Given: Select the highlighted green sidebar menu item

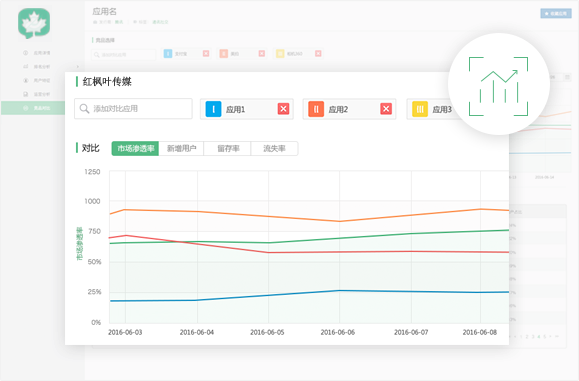Looking at the screenshot, I should (33, 108).
